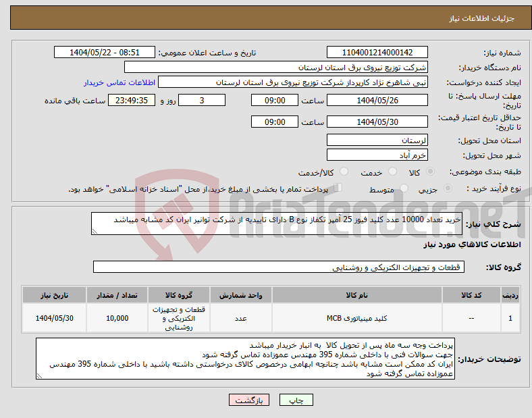Click the کلید مینیاتوری MCB cell

[x=356, y=318]
